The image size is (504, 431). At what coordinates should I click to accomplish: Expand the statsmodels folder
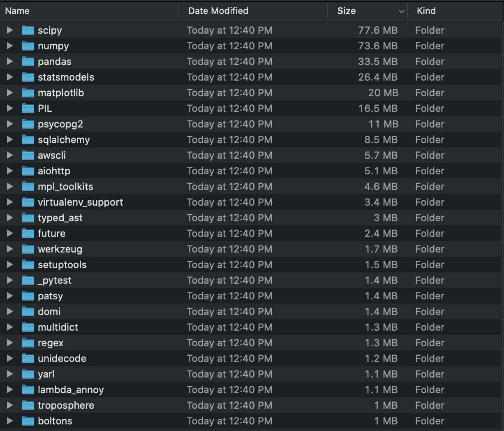point(9,77)
